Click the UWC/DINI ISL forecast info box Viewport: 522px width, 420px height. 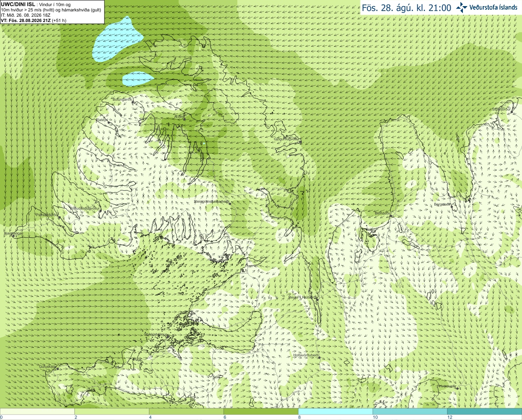[52, 12]
